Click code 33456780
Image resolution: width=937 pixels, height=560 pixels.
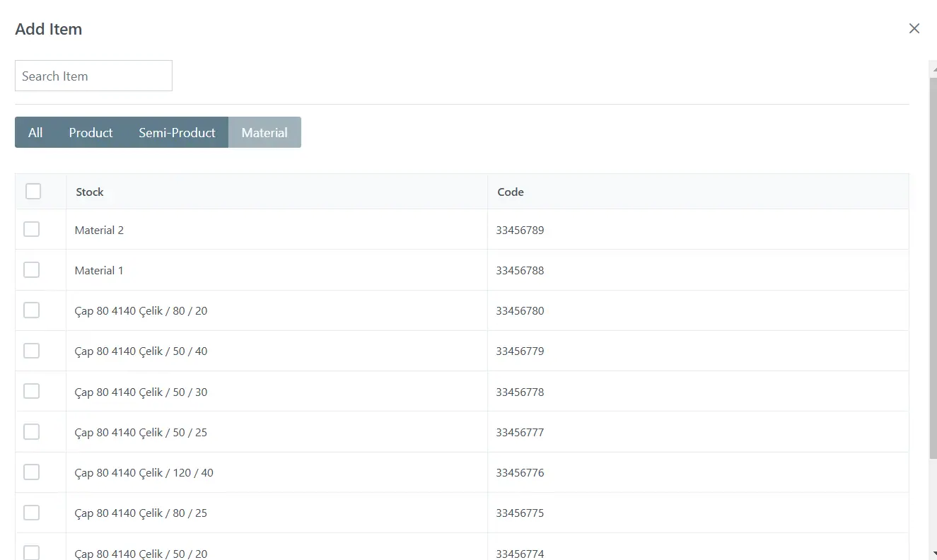coord(520,310)
